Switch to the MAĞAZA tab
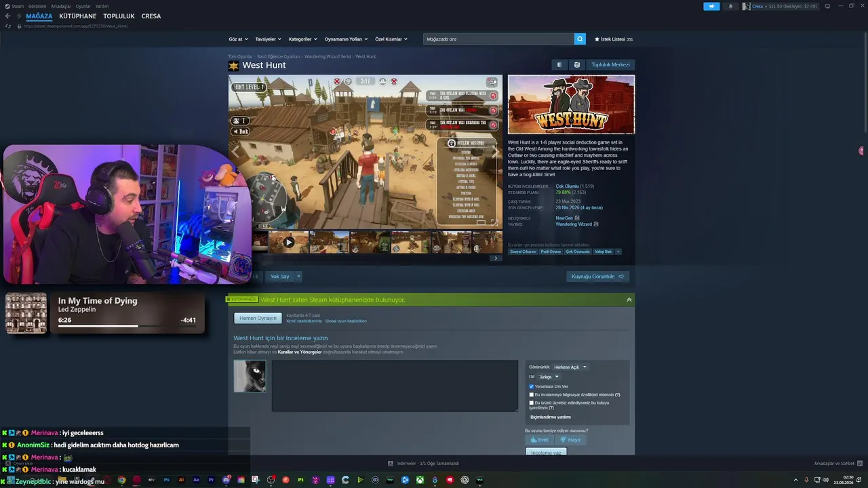 point(39,16)
